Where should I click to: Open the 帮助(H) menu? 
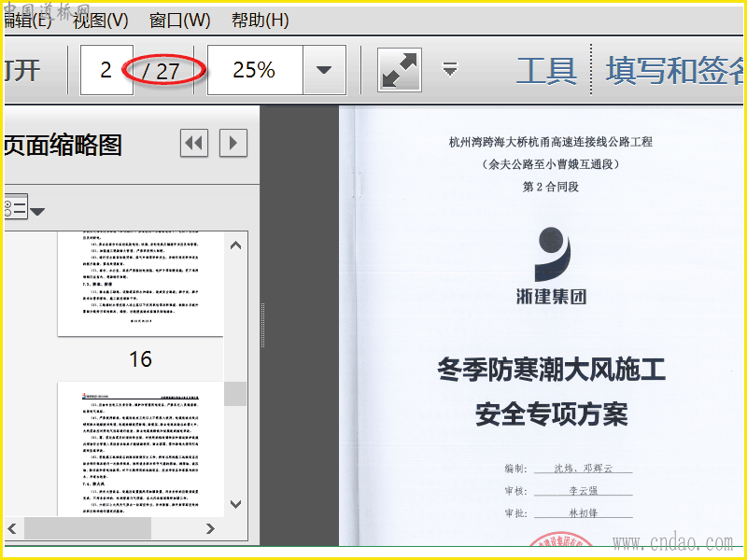[x=261, y=21]
